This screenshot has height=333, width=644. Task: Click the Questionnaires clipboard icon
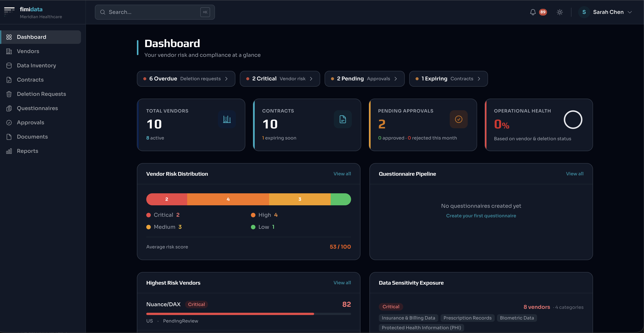pos(9,108)
